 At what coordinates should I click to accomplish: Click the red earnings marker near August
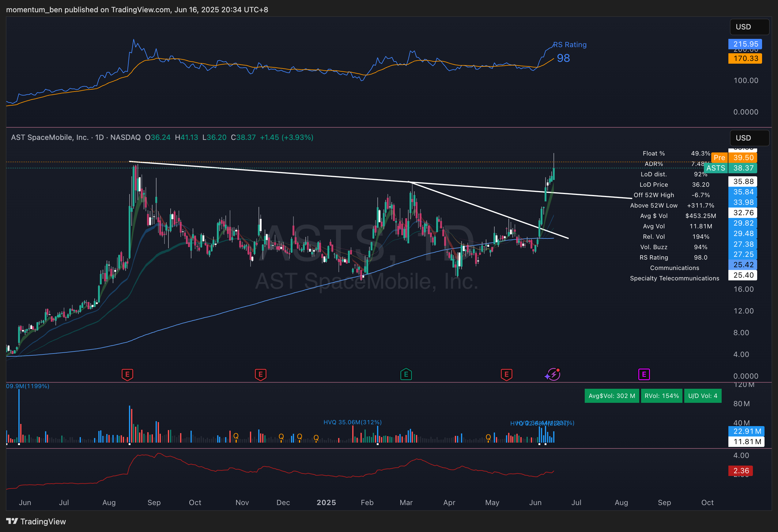(x=127, y=374)
